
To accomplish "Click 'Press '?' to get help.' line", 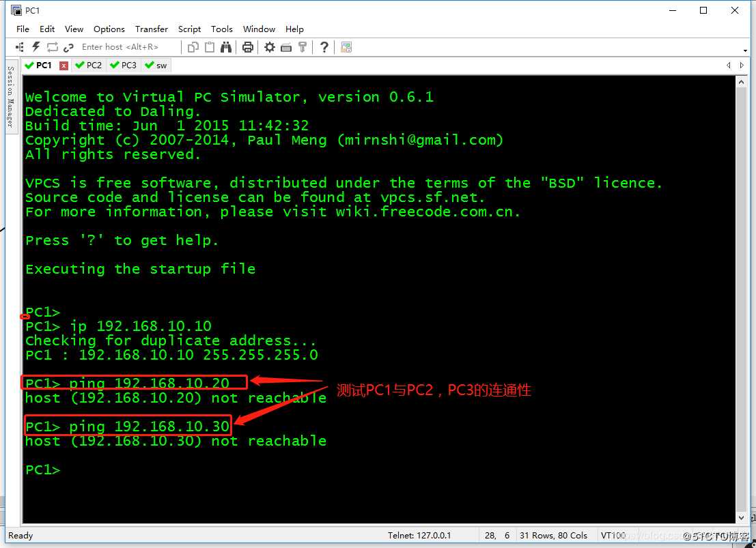I will point(122,240).
